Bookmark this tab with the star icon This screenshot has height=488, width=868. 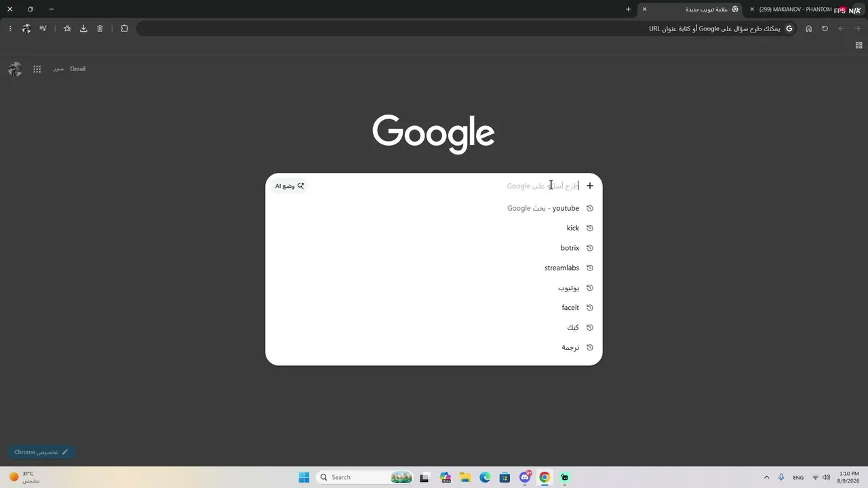(x=67, y=28)
